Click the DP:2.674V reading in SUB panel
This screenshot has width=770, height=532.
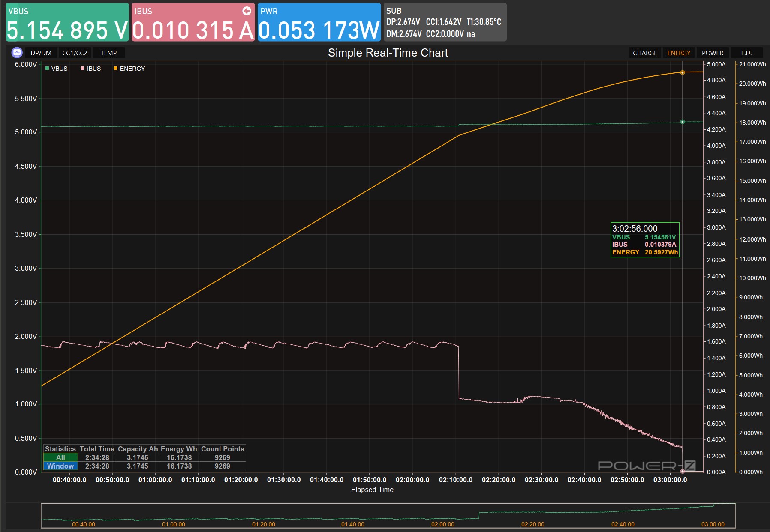coord(403,22)
